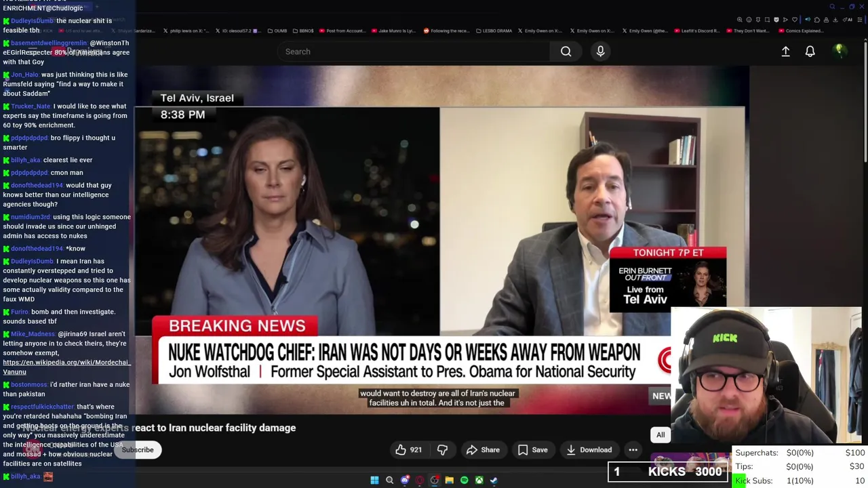
Task: Select the 'All' filter chip
Action: [x=660, y=435]
